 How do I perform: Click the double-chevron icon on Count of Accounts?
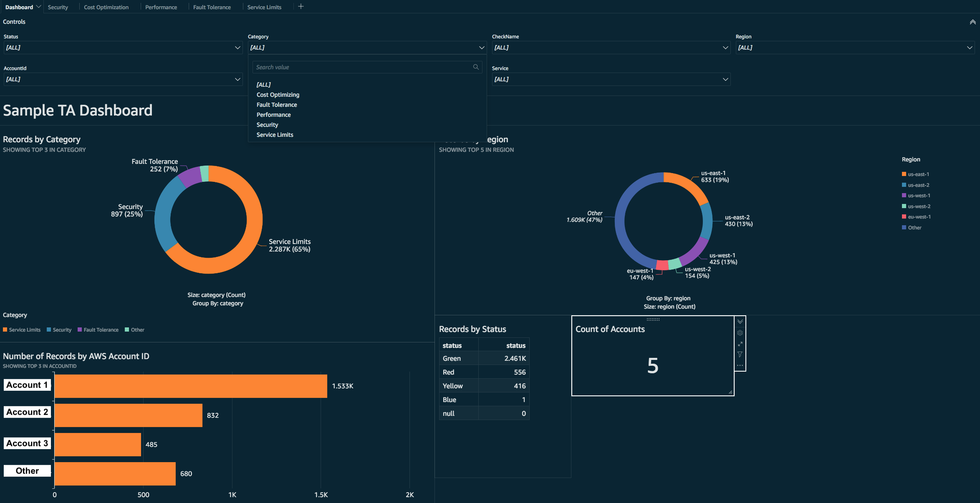pyautogui.click(x=740, y=321)
